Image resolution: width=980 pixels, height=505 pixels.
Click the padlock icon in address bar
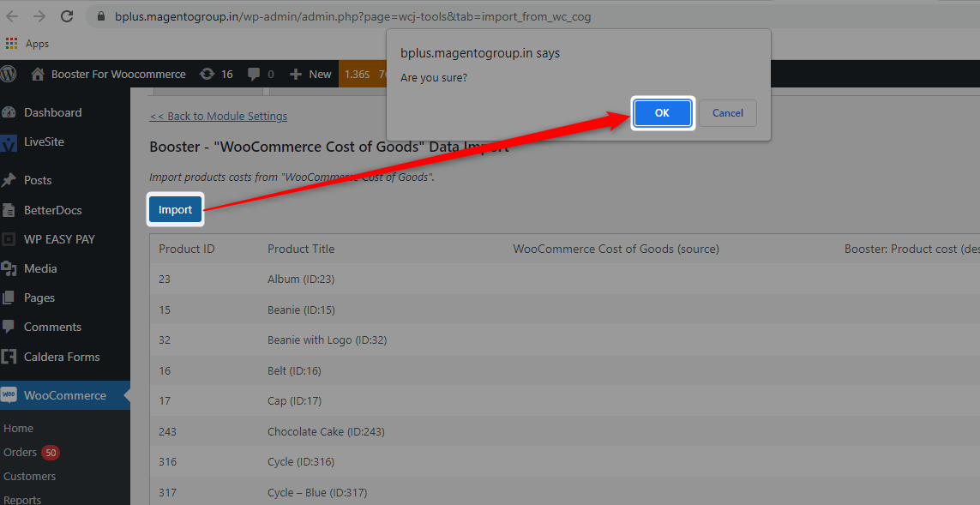click(x=101, y=17)
